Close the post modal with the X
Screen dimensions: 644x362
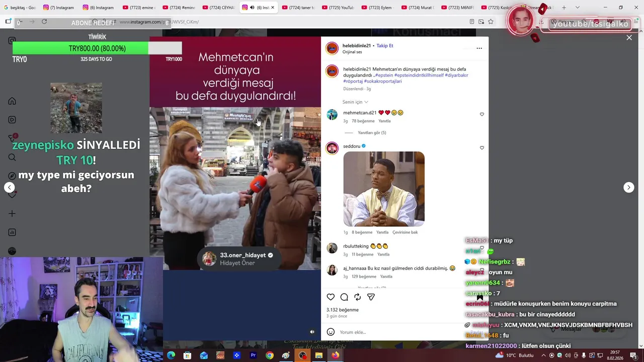[629, 38]
